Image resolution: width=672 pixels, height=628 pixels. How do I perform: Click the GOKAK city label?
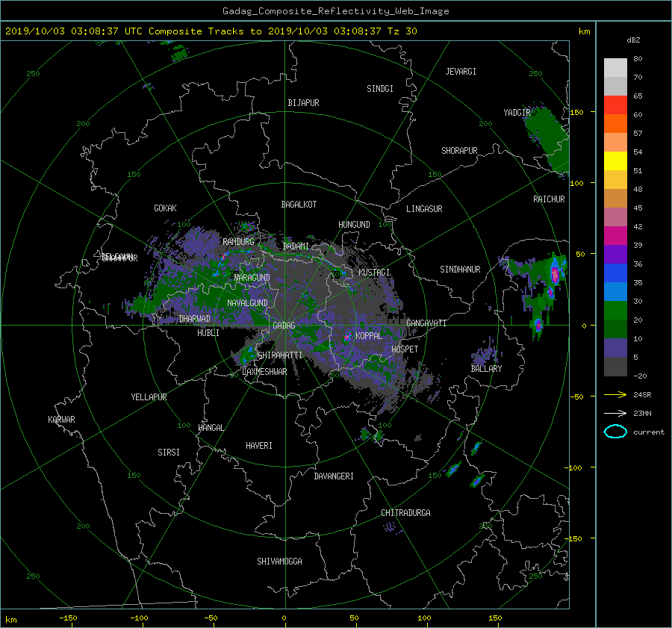coord(165,208)
